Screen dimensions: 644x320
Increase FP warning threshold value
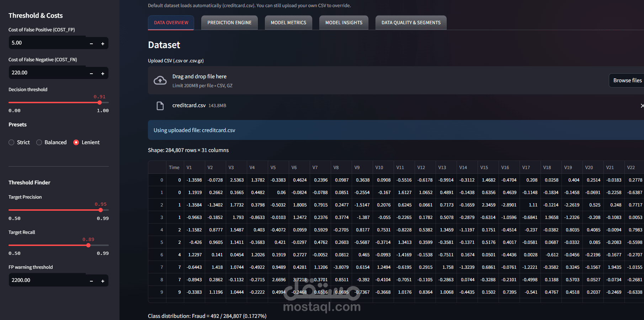pos(103,281)
